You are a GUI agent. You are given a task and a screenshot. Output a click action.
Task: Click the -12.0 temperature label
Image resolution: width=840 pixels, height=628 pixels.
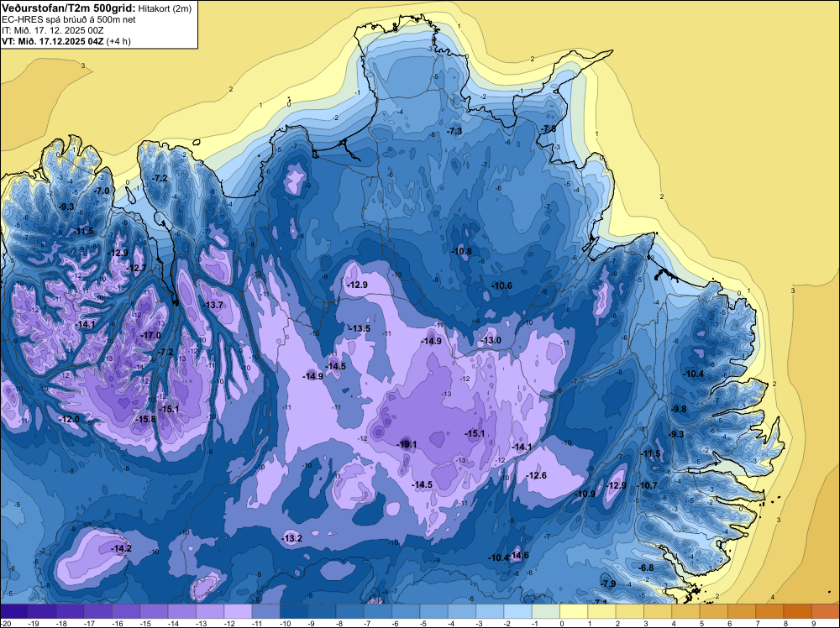tap(70, 419)
